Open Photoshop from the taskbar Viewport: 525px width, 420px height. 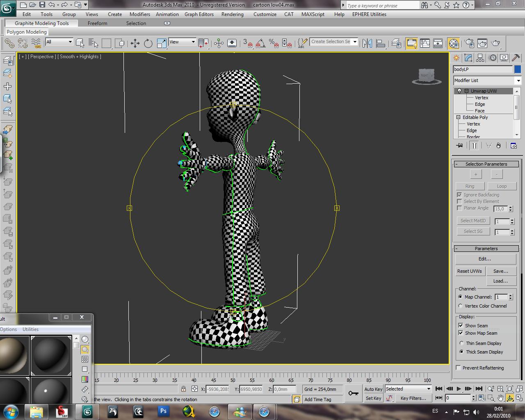pyautogui.click(x=163, y=411)
